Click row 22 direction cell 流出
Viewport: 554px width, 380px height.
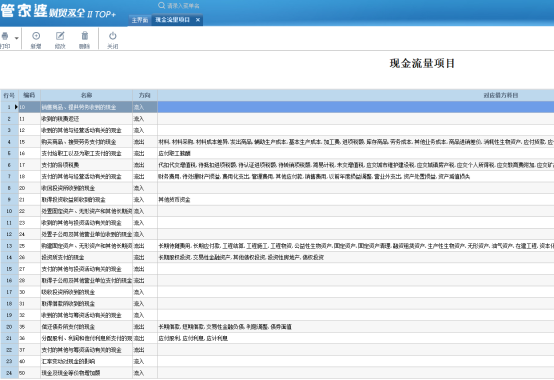pos(145,350)
